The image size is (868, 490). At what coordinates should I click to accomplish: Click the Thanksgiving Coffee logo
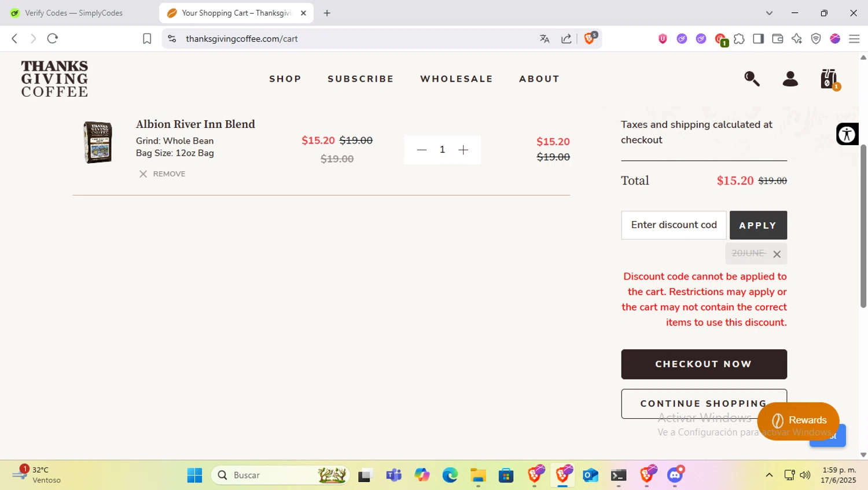pos(54,79)
